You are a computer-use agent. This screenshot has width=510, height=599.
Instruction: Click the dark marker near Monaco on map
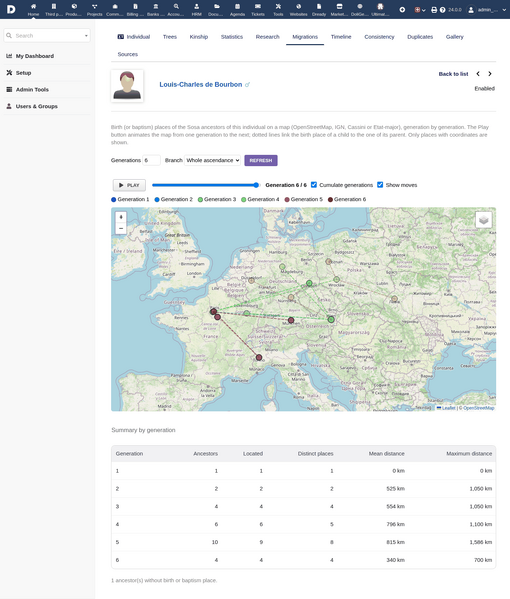point(259,358)
